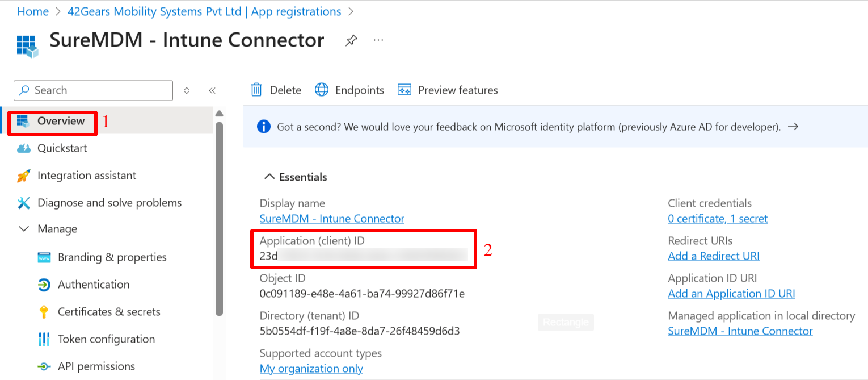
Task: Navigate to Home breadcrumb
Action: (x=33, y=11)
